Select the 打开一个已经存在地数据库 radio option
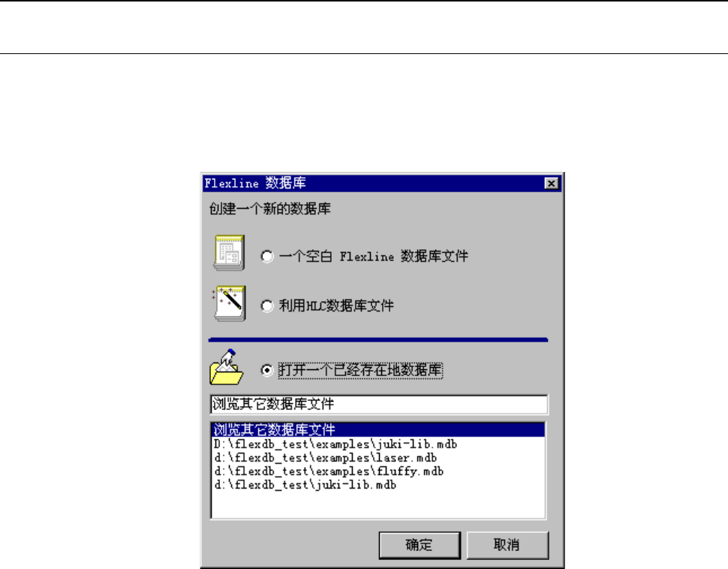 tap(267, 370)
